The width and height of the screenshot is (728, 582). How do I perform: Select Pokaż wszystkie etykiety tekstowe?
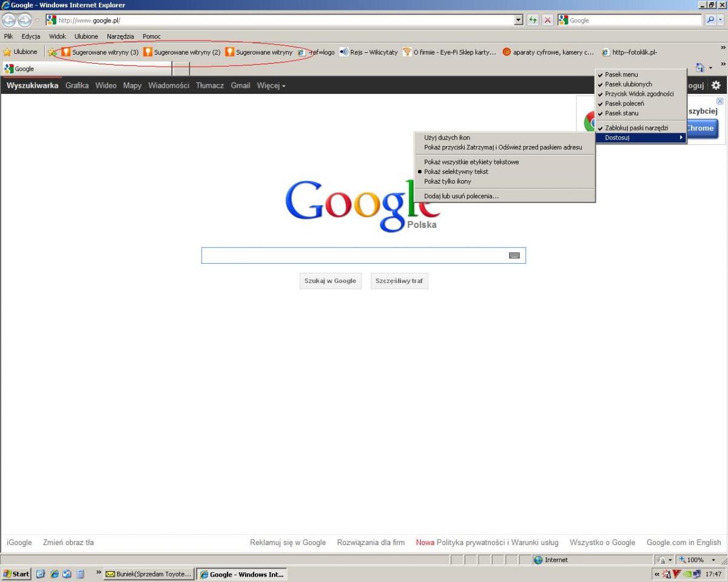(x=504, y=162)
